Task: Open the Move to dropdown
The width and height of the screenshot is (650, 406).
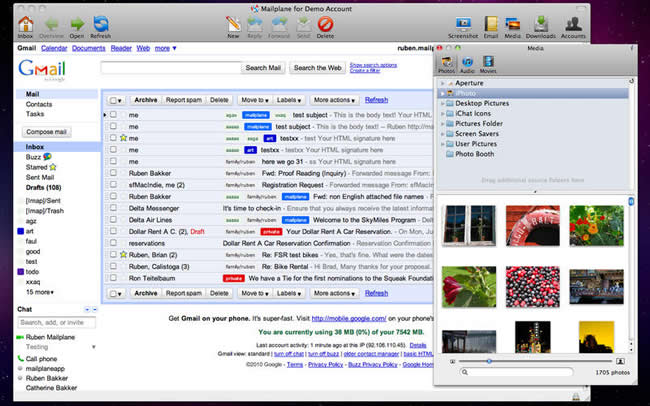Action: click(x=253, y=100)
